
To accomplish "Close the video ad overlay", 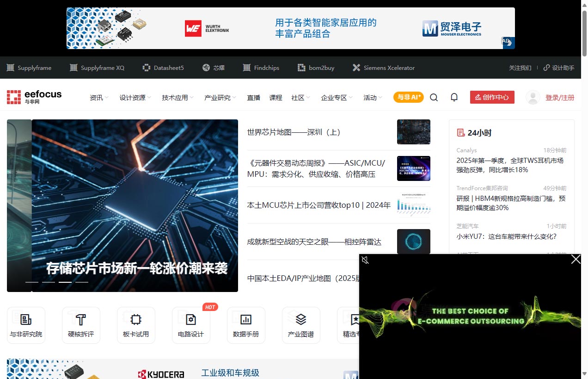I will [x=576, y=260].
